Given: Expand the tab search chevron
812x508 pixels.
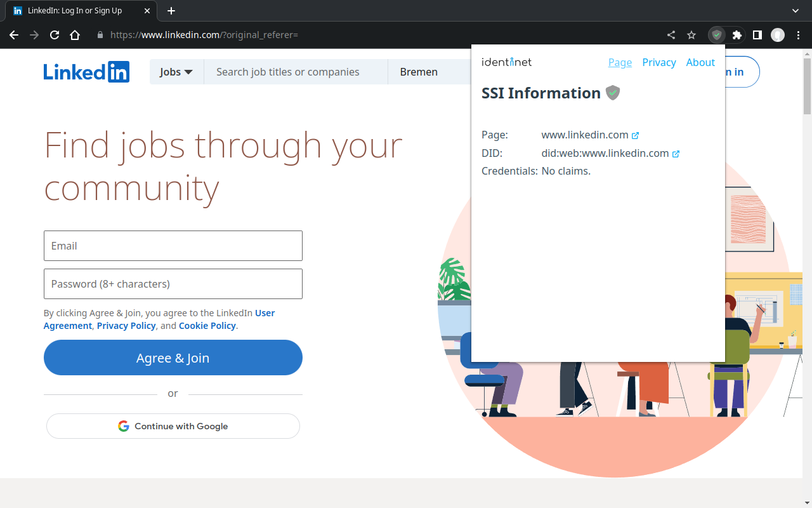Looking at the screenshot, I should (x=796, y=11).
